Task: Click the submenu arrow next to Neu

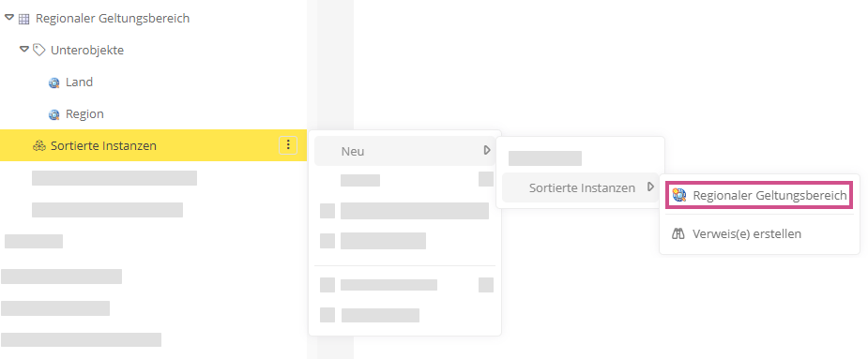Action: pos(487,151)
